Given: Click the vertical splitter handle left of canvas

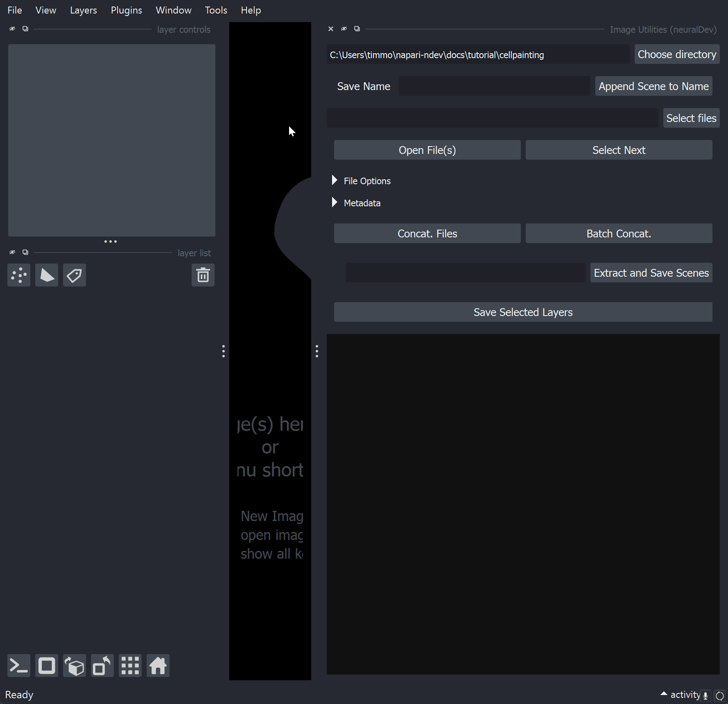Looking at the screenshot, I should click(x=224, y=351).
